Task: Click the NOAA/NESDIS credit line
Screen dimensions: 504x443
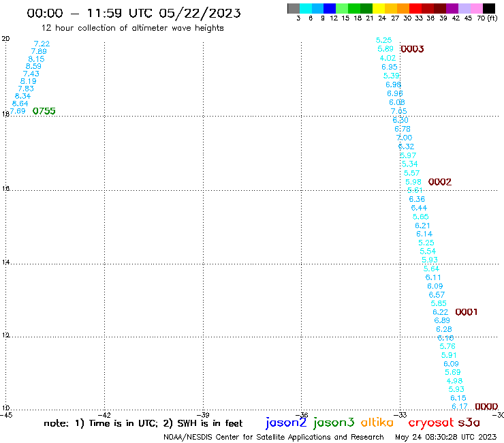Action: pyautogui.click(x=274, y=437)
